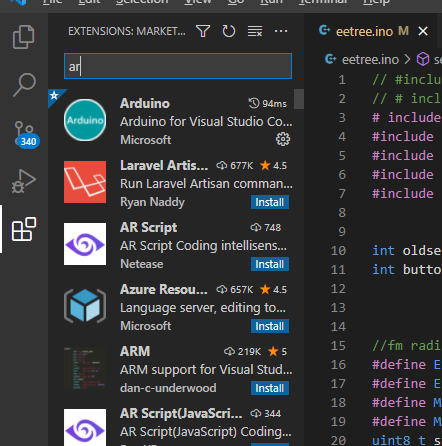Open the Run and Debug view
The image size is (442, 446).
point(24,181)
